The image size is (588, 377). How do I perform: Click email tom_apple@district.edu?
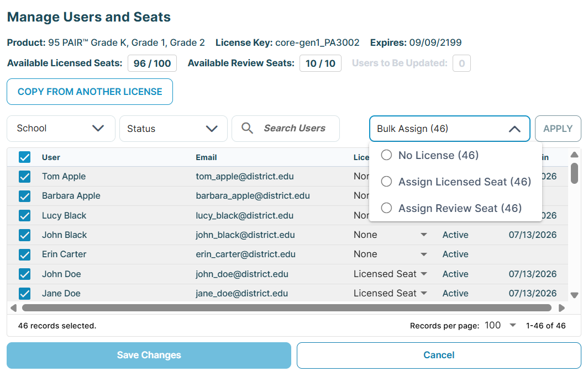pos(244,176)
